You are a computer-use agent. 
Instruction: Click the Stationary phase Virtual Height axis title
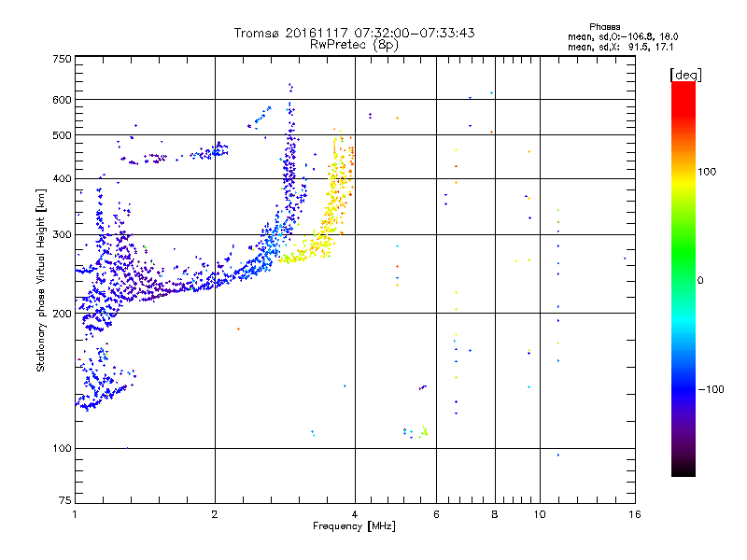(41, 280)
